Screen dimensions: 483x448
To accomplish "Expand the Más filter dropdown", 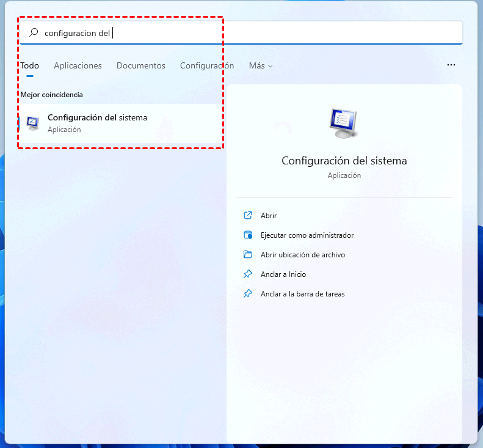I will coord(261,65).
